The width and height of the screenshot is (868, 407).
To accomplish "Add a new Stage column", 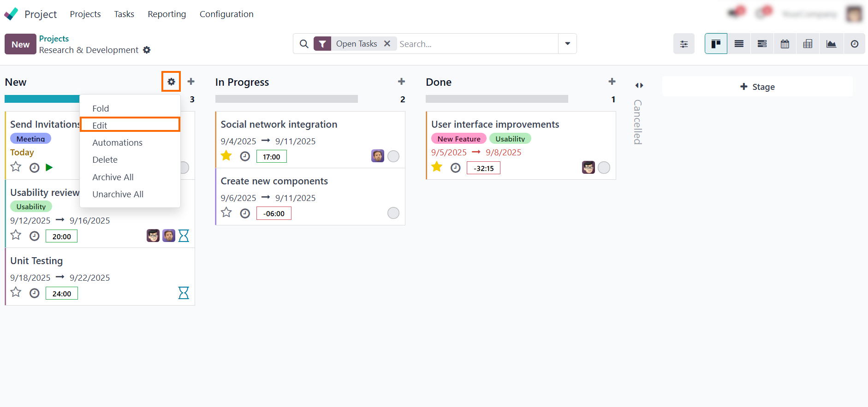I will (757, 87).
